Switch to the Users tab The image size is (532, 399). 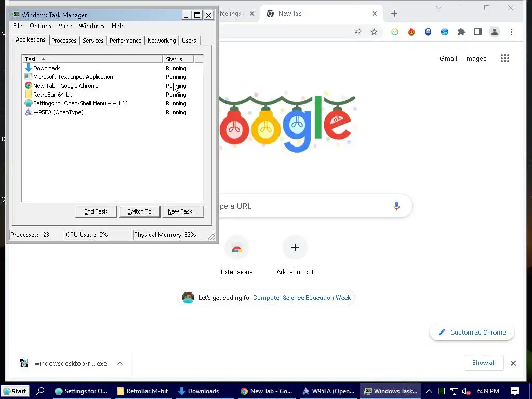[x=189, y=41]
